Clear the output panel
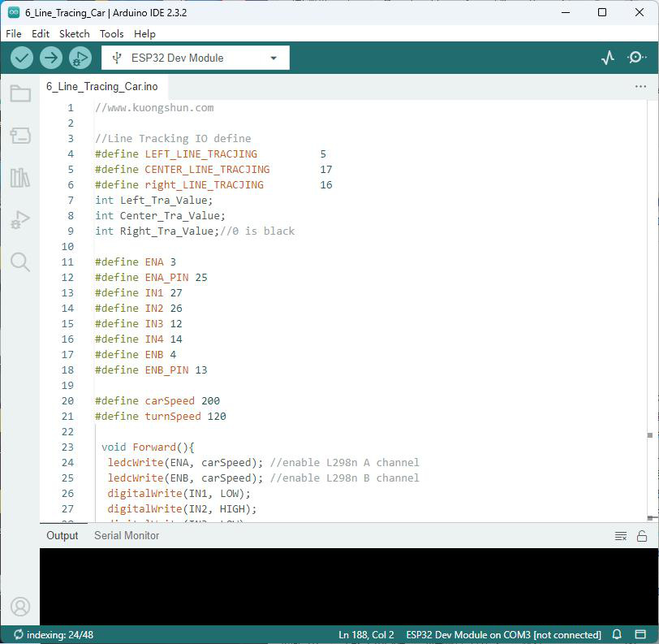The width and height of the screenshot is (659, 644). tap(621, 536)
